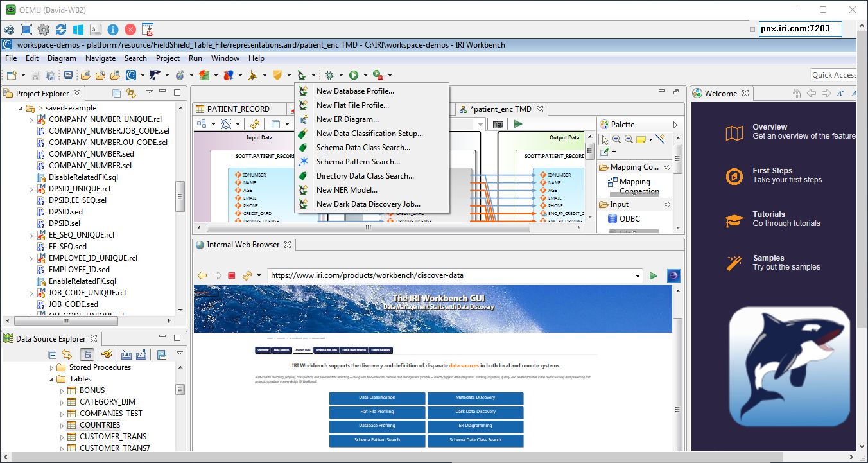Image resolution: width=868 pixels, height=463 pixels.
Task: Expand the COMPANY_NUMBER_UNIQUE.rcl tree node
Action: (31, 119)
